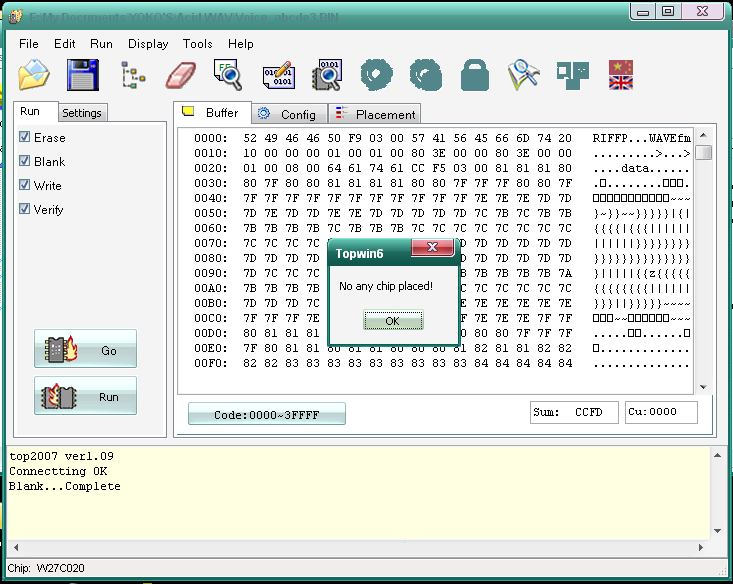Click the hex buffer scroll-up arrow
This screenshot has width=733, height=584.
coord(703,136)
